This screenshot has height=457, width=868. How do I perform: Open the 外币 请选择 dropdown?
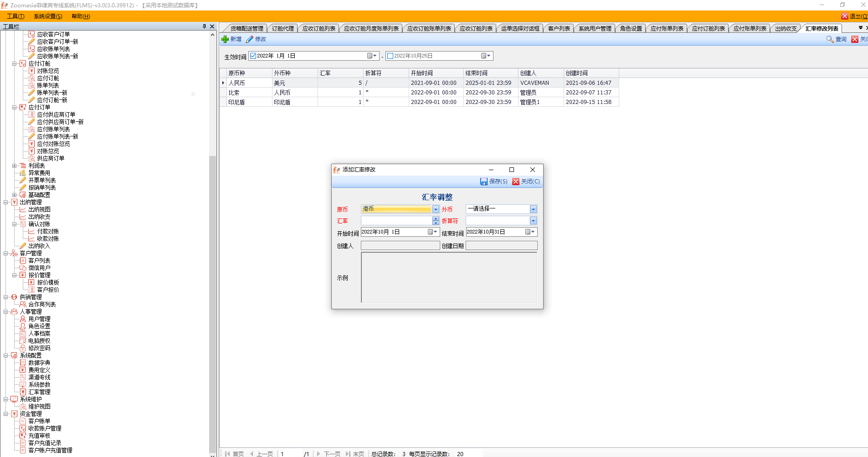(533, 209)
